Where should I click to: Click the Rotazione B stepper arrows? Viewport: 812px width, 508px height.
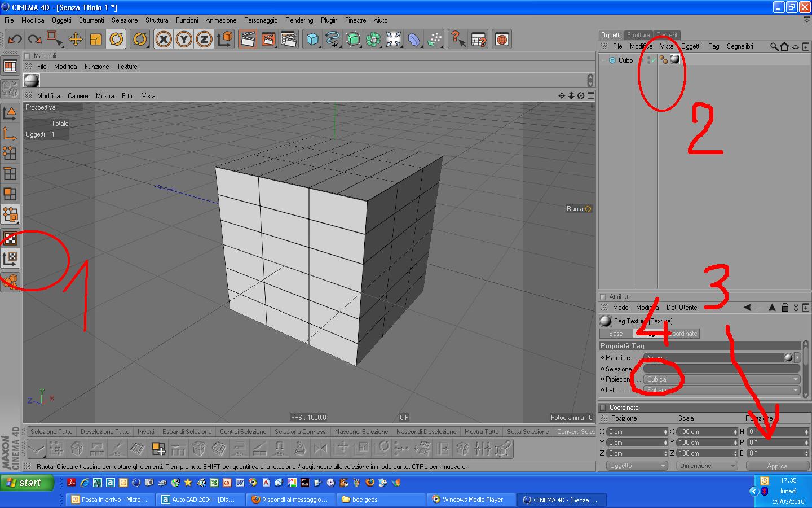806,453
